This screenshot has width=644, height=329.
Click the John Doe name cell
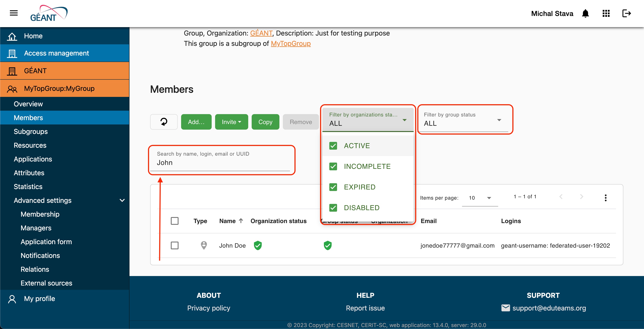tap(232, 245)
